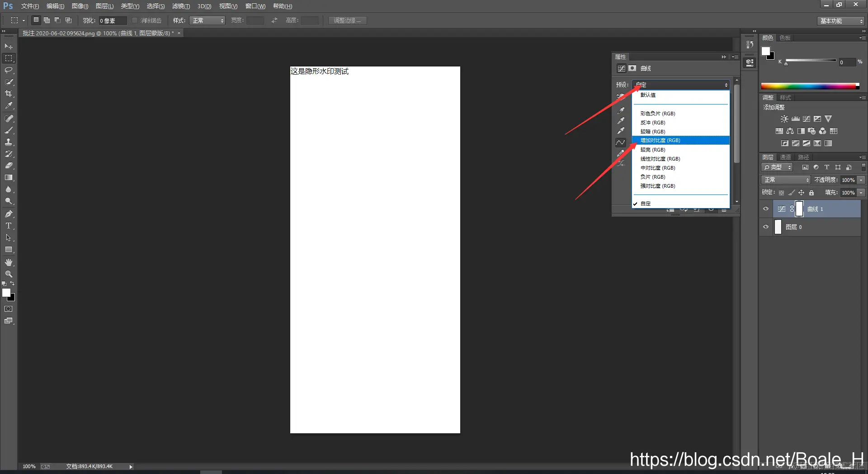Select the draw-curve pencil in Properties
Image resolution: width=868 pixels, height=474 pixels.
click(621, 153)
